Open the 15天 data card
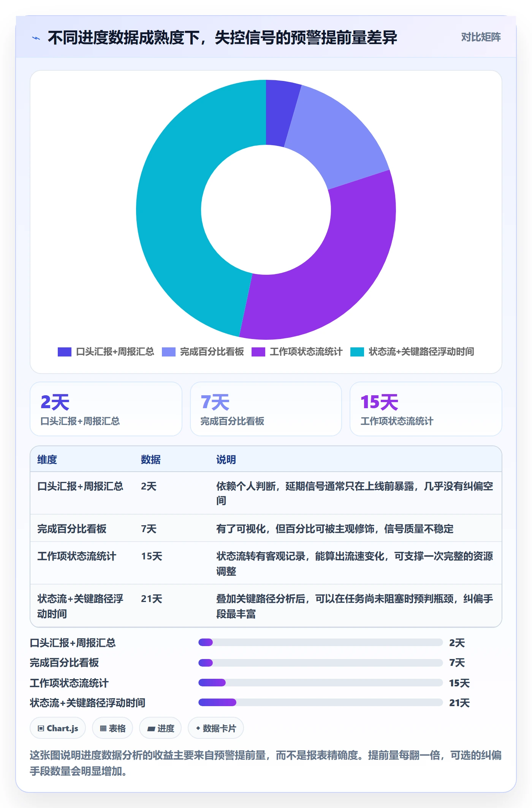Image resolution: width=532 pixels, height=808 pixels. pos(426,409)
